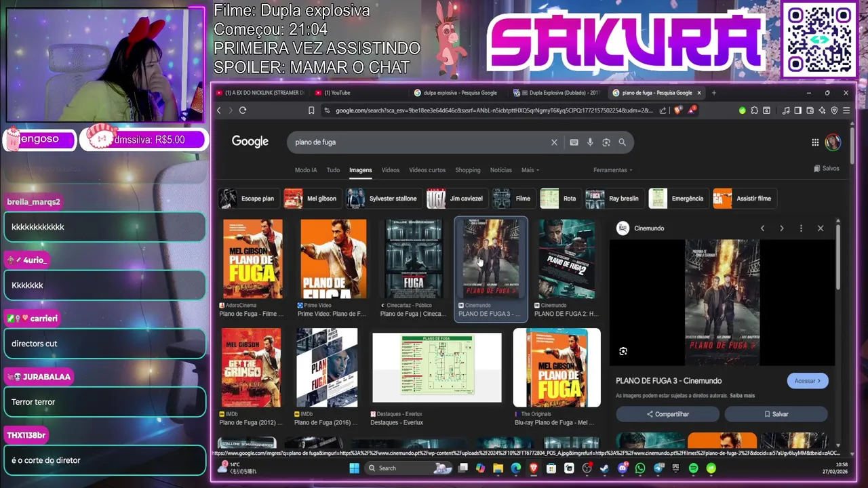Image resolution: width=868 pixels, height=488 pixels.
Task: Open File Explorer from taskbar
Action: click(x=498, y=468)
